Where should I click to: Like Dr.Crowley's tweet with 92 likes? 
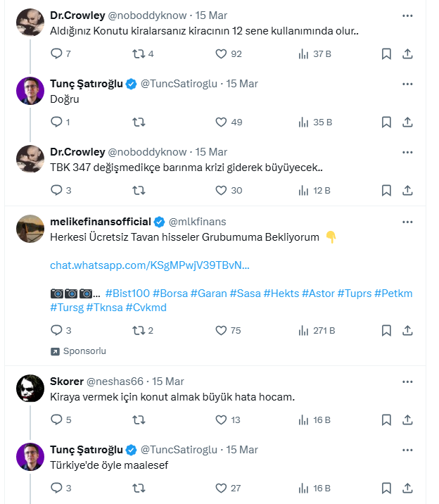[x=221, y=53]
